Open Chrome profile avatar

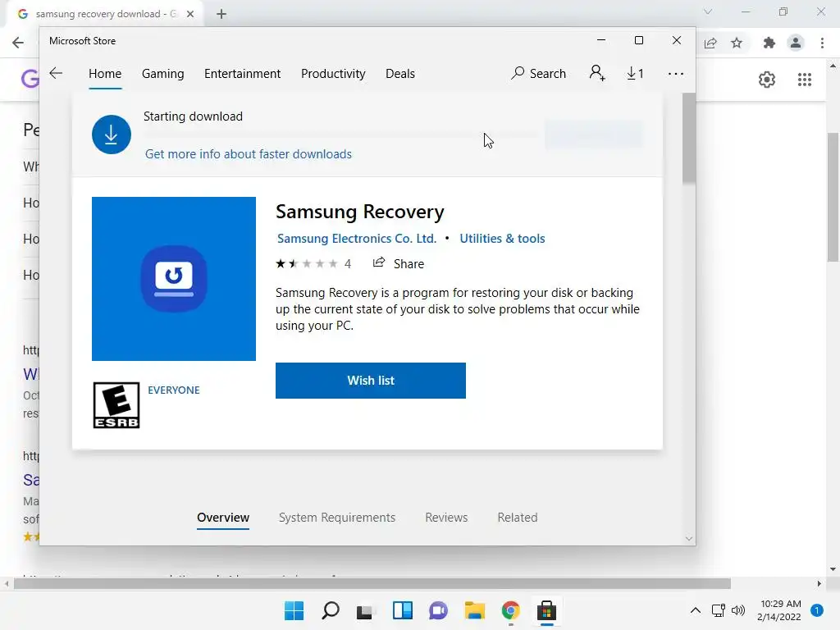pyautogui.click(x=796, y=43)
